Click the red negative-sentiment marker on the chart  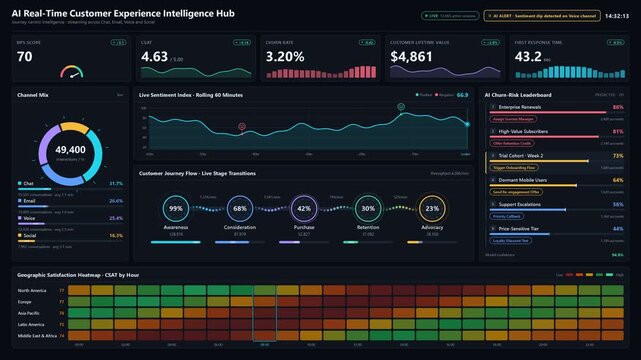tap(242, 127)
